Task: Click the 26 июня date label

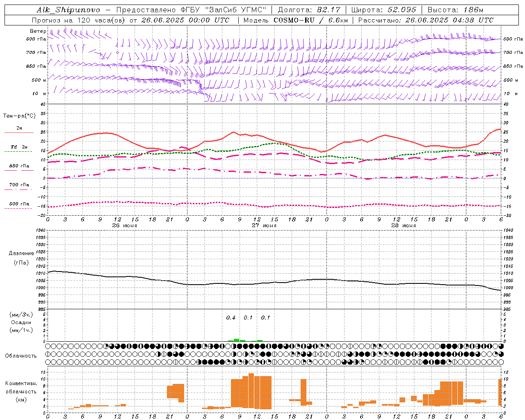Action: (124, 226)
